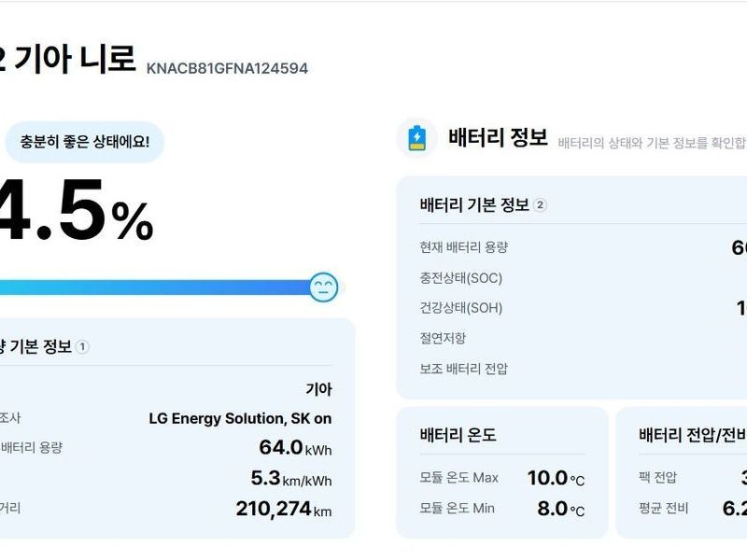This screenshot has height=560, width=747.
Task: Click the circled 1 icon next to 기본 정보
Action: (x=82, y=347)
